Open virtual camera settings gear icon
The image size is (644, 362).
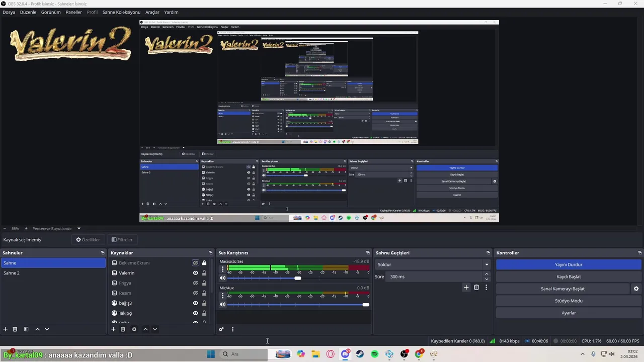[x=636, y=289]
